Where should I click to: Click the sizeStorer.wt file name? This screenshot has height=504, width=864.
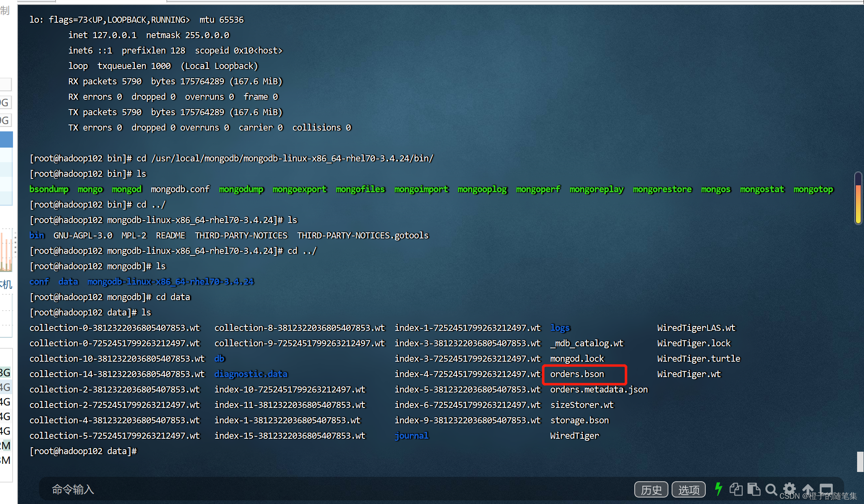point(582,405)
